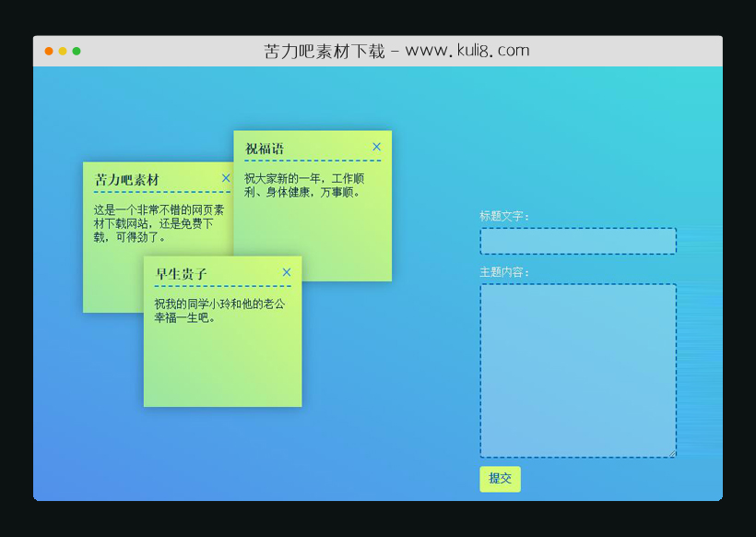This screenshot has height=537, width=756.
Task: Select the 祝福语 note heading
Action: pos(265,149)
